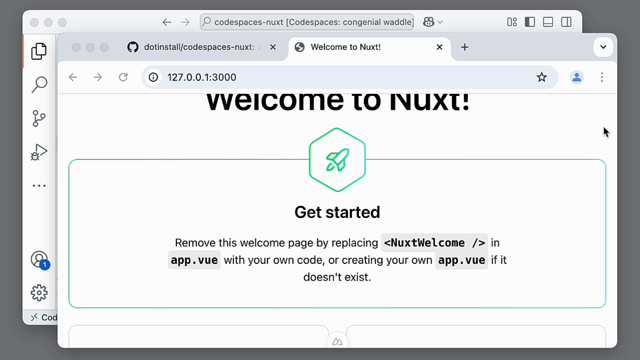
Task: Open the Chrome profile avatar menu
Action: [577, 77]
